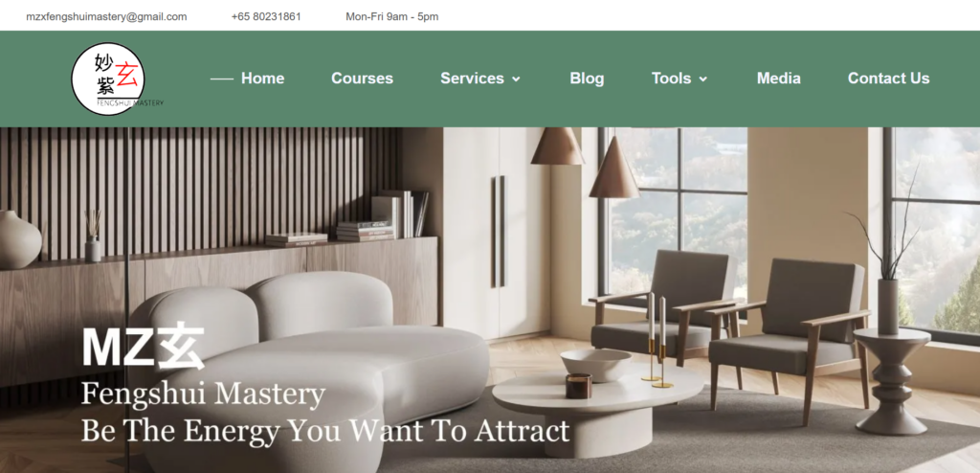Click the Be The Energy You Want To Attract tagline

pos(325,431)
